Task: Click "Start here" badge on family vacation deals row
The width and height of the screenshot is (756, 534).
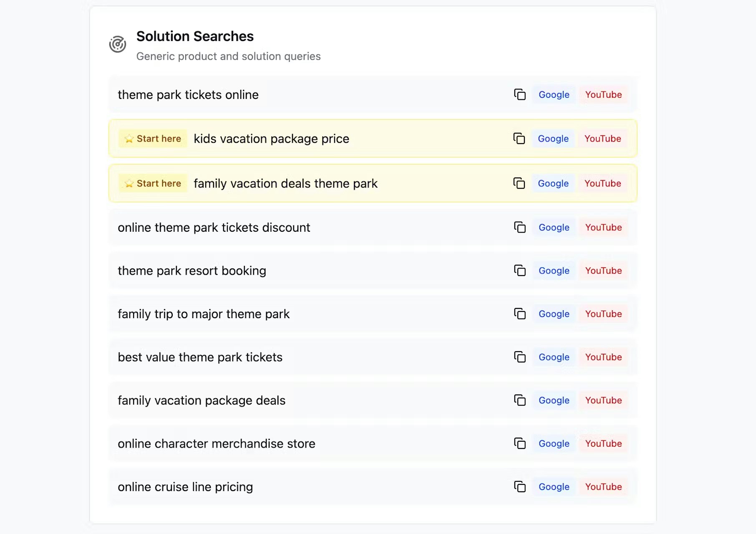Action: click(x=153, y=183)
